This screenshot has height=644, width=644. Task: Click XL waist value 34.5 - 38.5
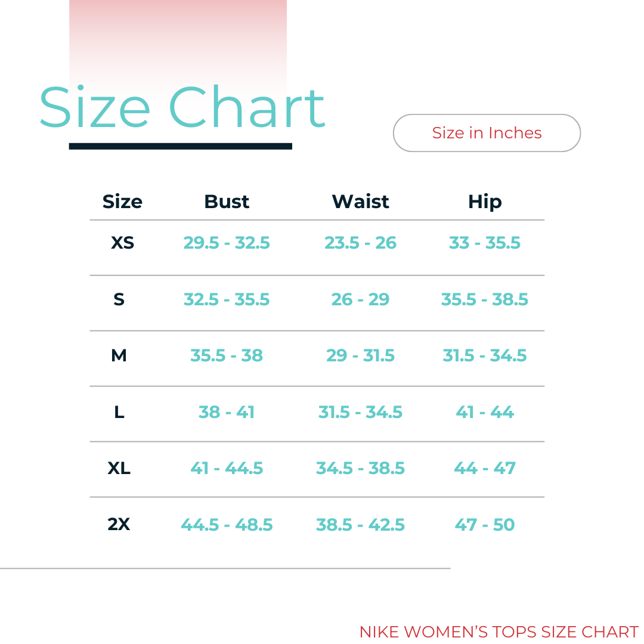[x=360, y=468]
